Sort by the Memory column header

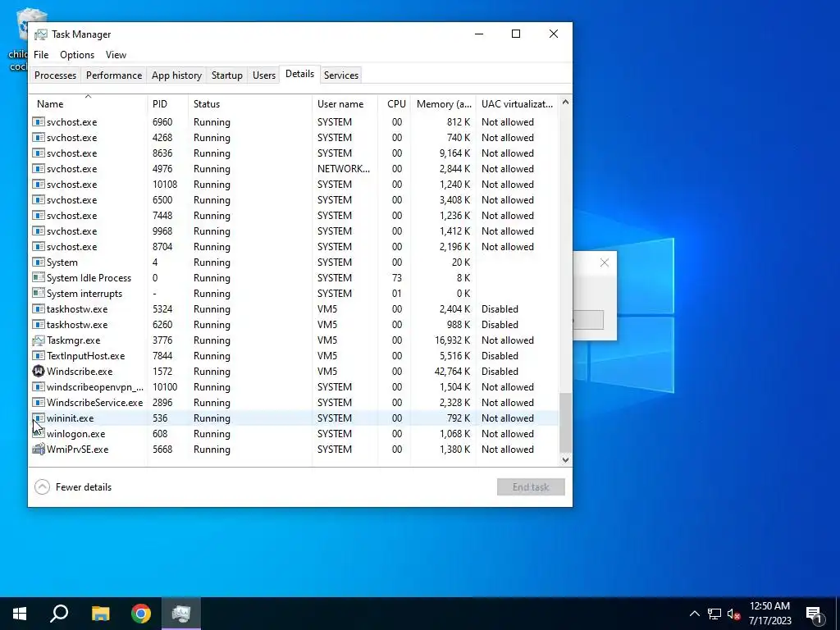444,104
